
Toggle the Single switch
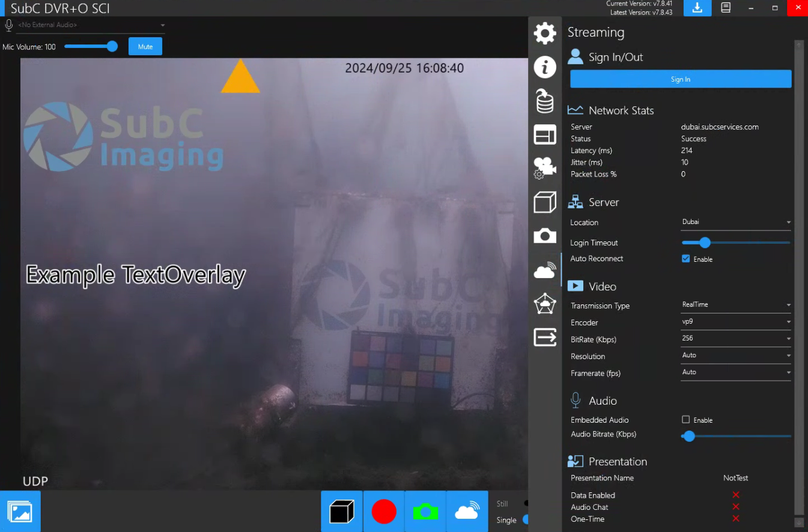click(525, 519)
